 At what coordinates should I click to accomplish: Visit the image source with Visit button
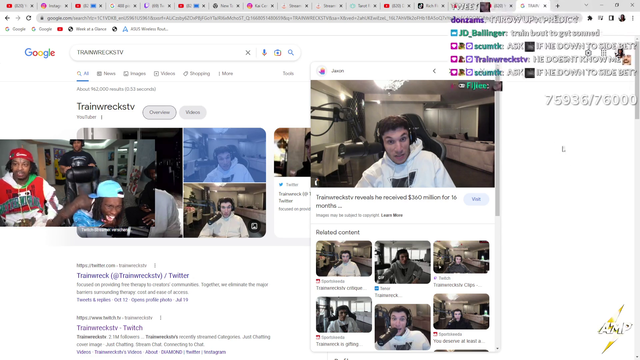476,199
